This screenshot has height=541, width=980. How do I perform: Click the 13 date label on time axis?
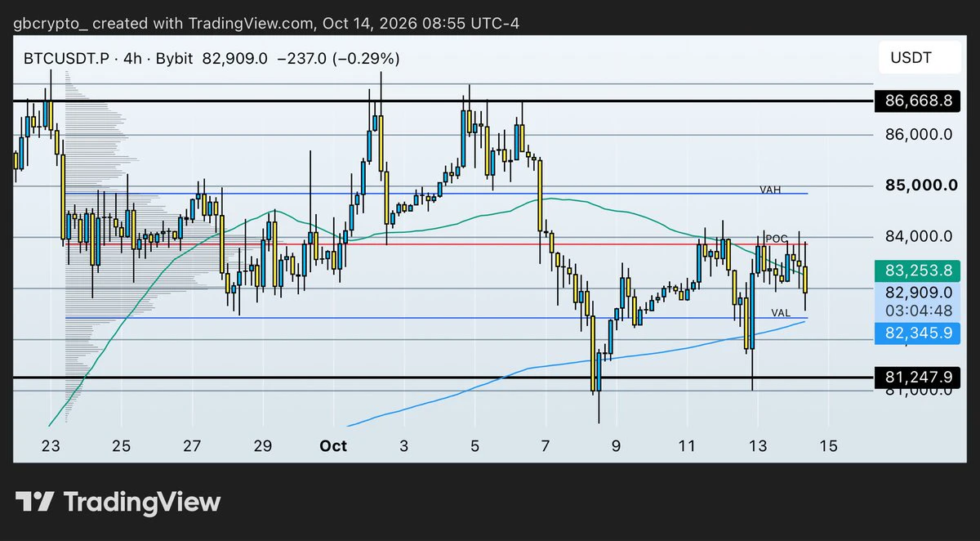click(x=758, y=446)
